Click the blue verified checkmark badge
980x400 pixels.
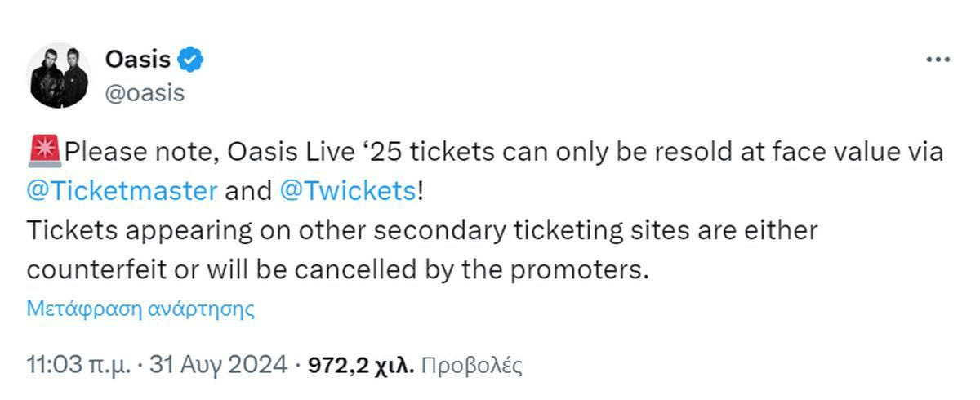click(191, 60)
